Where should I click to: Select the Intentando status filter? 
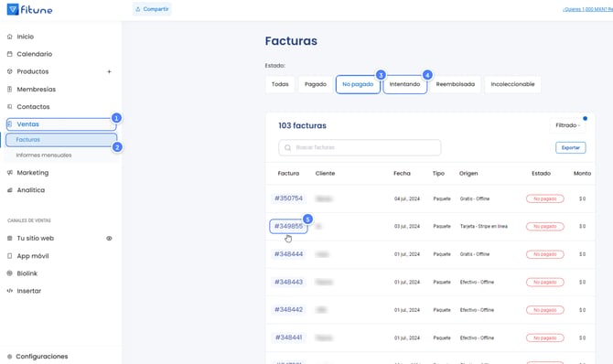point(404,84)
